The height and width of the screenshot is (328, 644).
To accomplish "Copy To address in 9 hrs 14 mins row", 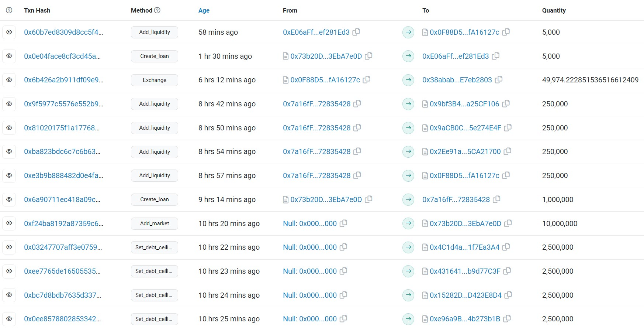I will tap(496, 199).
